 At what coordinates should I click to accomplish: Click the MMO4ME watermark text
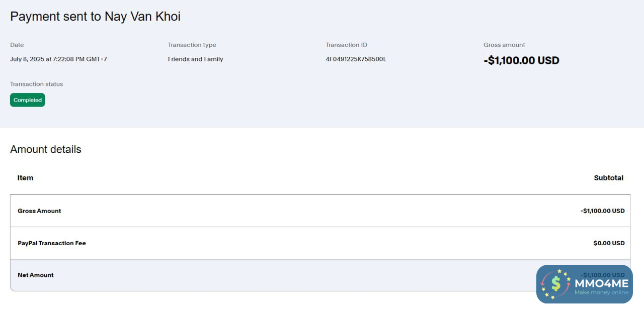tap(601, 283)
